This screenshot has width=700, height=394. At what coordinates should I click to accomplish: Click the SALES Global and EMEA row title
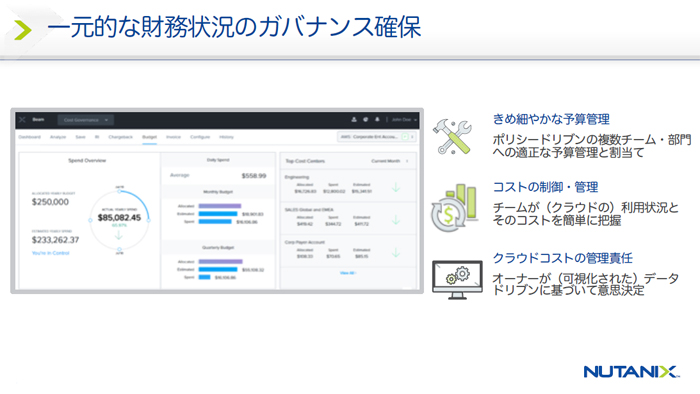click(309, 209)
